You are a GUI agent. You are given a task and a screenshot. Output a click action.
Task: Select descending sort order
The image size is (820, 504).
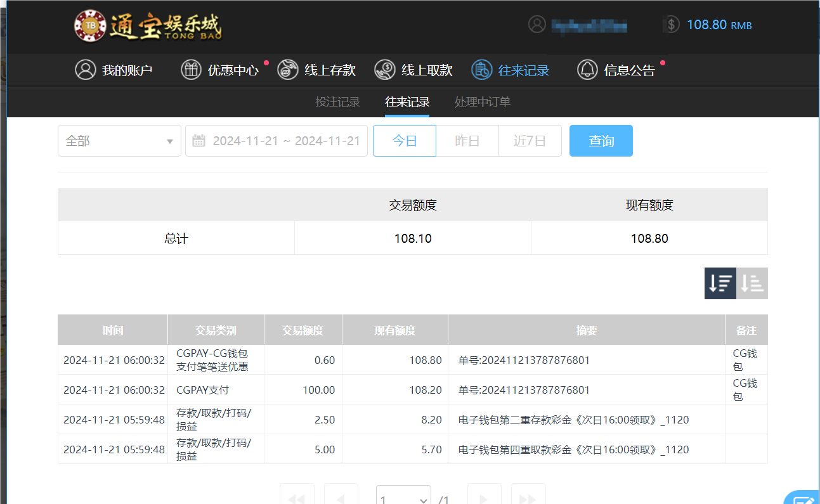point(720,283)
